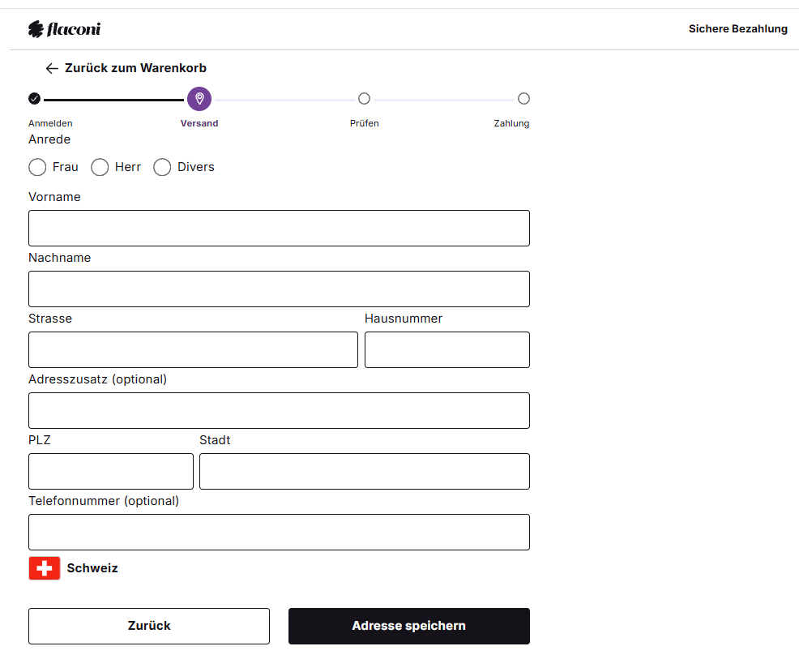The width and height of the screenshot is (799, 672).
Task: Click the Anmelden step label
Action: click(50, 123)
